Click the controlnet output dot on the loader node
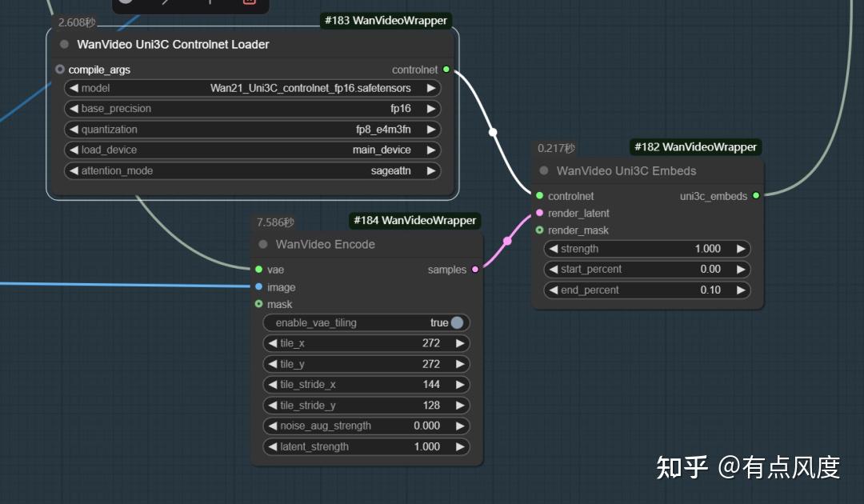Viewport: 864px width, 504px height. 446,70
